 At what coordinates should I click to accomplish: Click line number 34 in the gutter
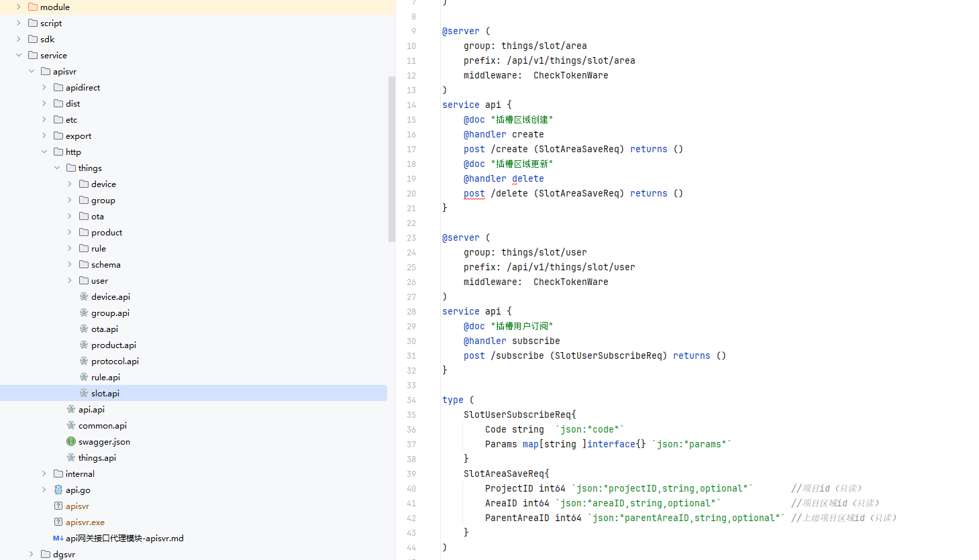pos(411,400)
